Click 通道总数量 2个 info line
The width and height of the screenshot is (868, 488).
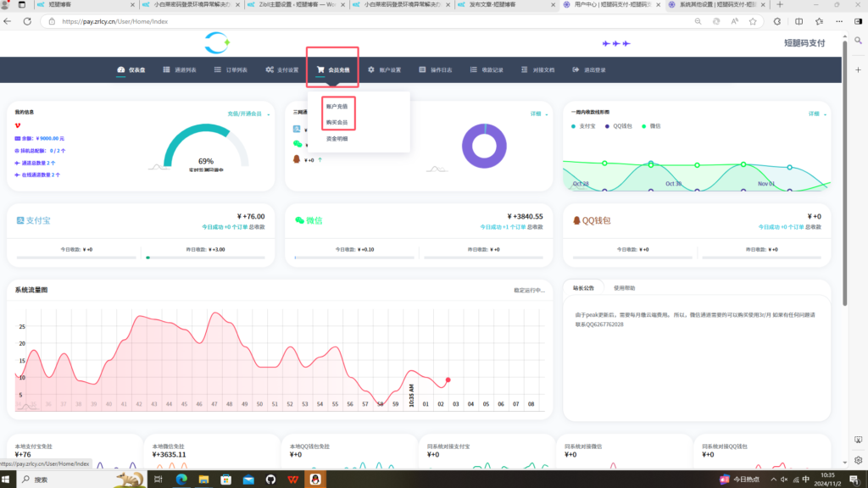pyautogui.click(x=35, y=164)
